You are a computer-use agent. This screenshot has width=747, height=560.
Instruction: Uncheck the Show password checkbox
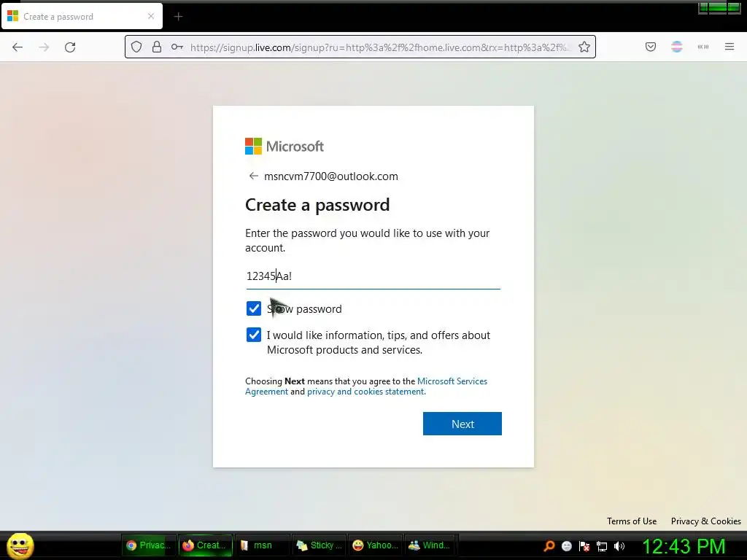point(254,308)
